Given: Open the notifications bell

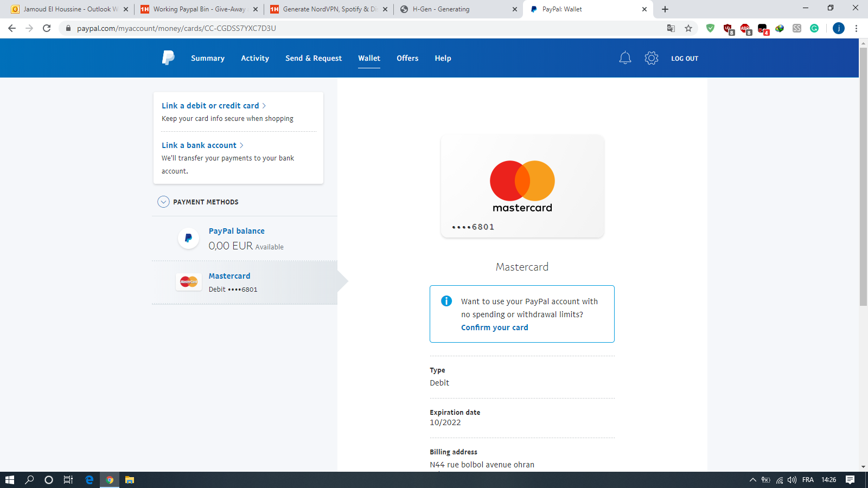Looking at the screenshot, I should click(x=625, y=58).
